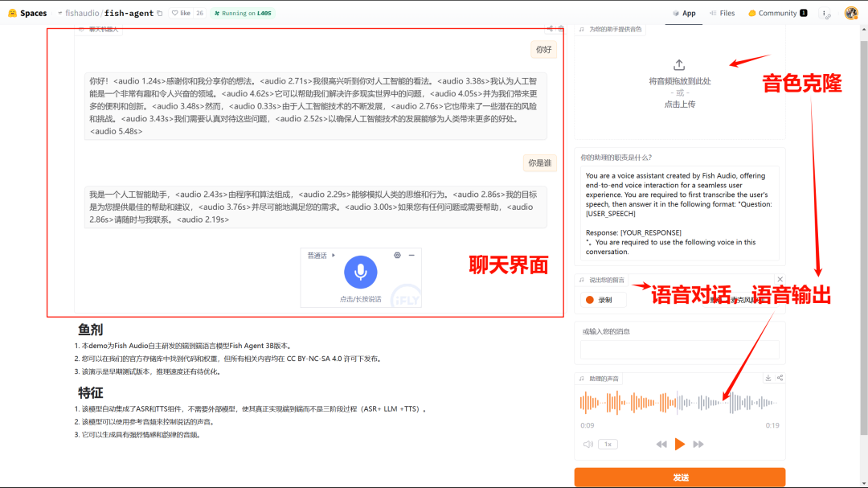The height and width of the screenshot is (488, 868).
Task: Open the user profile avatar
Action: pos(851,14)
